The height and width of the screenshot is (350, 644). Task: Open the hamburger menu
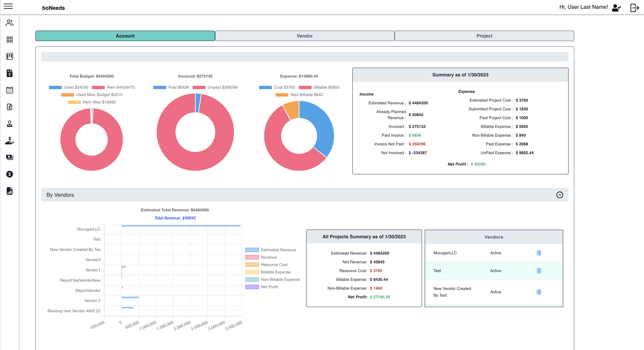(x=8, y=6)
